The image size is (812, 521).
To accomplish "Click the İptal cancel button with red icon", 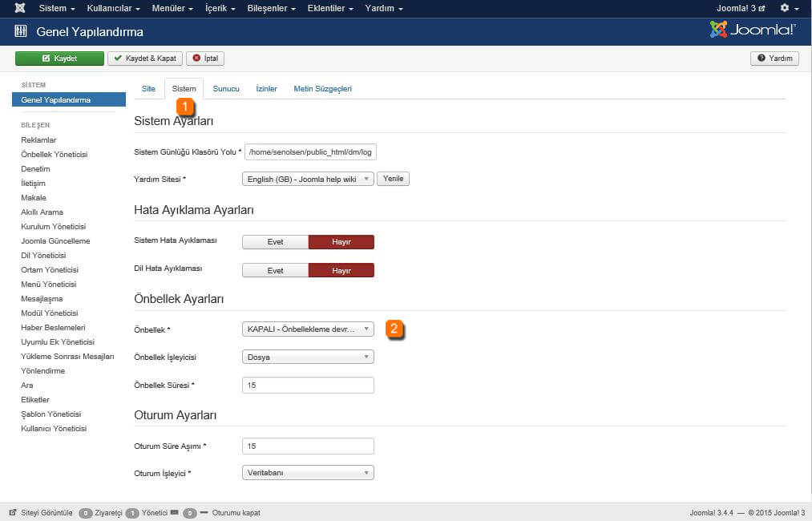I will tap(205, 59).
